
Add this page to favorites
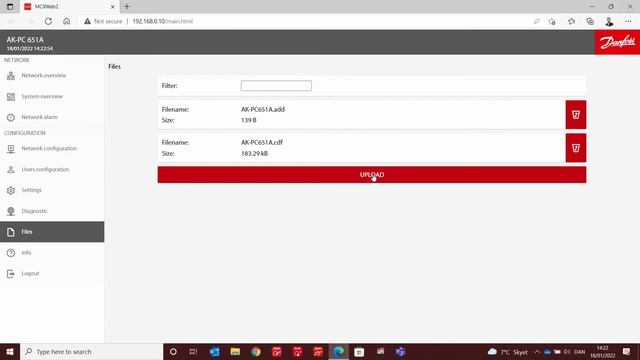pyautogui.click(x=552, y=22)
